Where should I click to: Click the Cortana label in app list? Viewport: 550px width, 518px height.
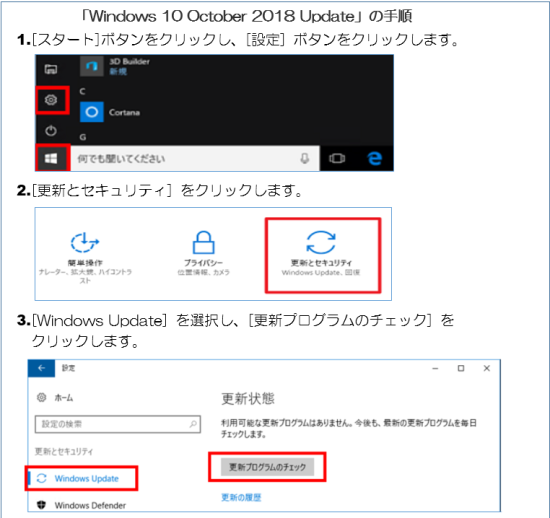(x=124, y=113)
